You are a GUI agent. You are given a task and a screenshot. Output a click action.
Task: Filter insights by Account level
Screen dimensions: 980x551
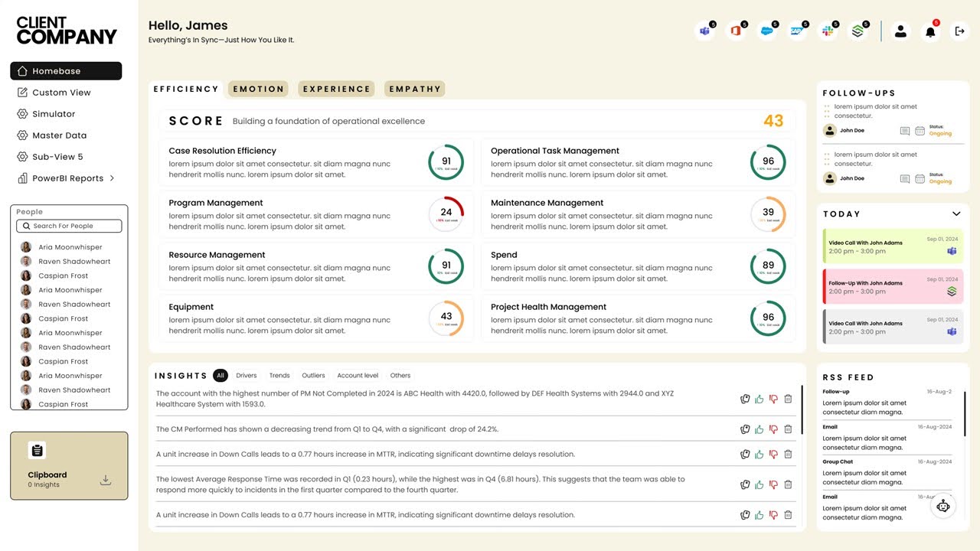(x=358, y=376)
